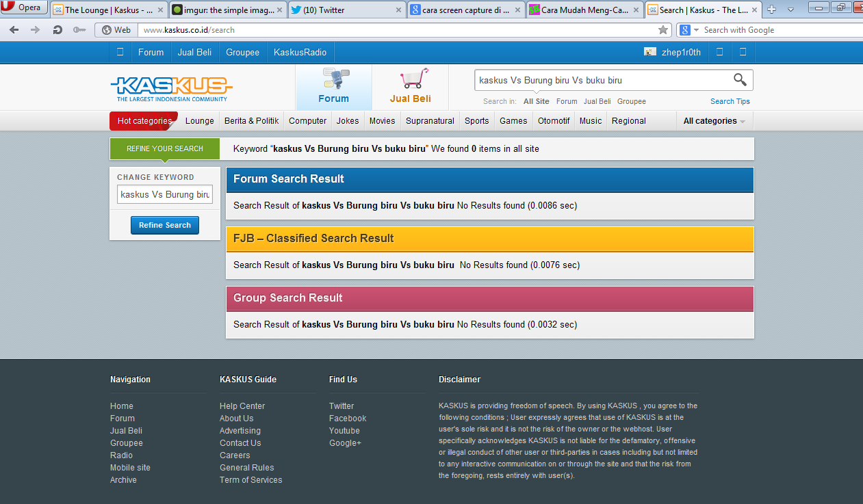Open a new tab with the plus icon
863x504 pixels.
(772, 10)
